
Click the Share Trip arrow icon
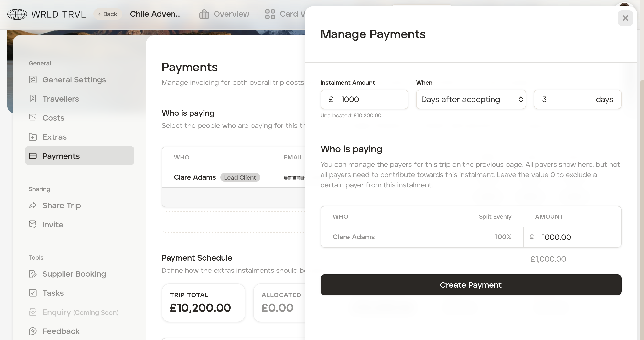33,205
